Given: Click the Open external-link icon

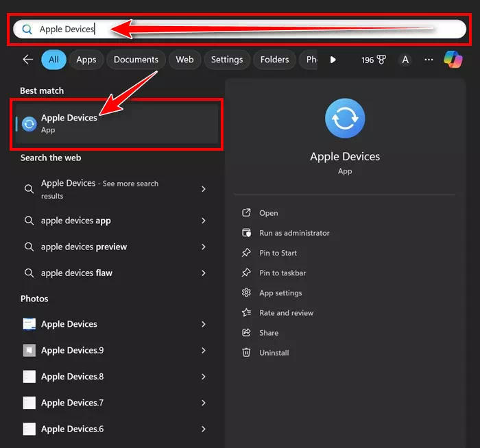Looking at the screenshot, I should pos(246,212).
